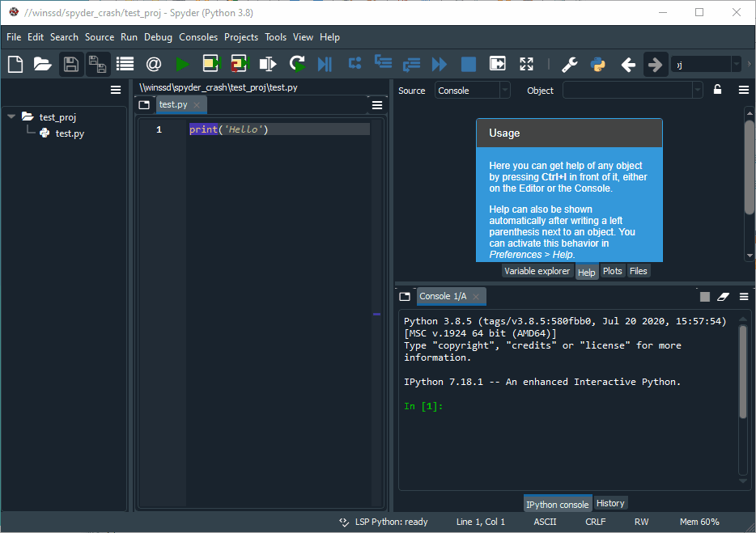Open the working directory dropdown in toolbar

pyautogui.click(x=736, y=64)
